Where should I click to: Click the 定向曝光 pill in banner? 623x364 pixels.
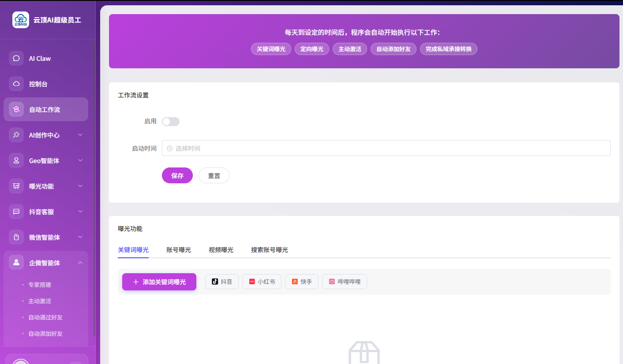click(312, 49)
